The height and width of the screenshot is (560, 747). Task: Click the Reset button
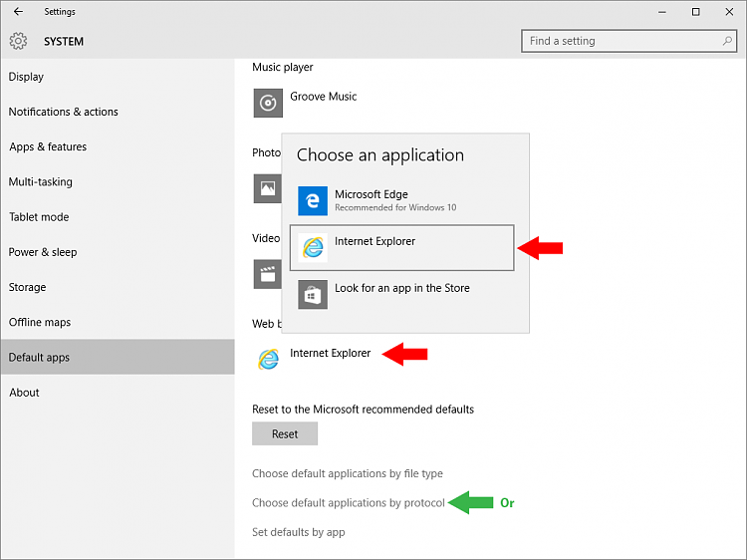click(285, 433)
